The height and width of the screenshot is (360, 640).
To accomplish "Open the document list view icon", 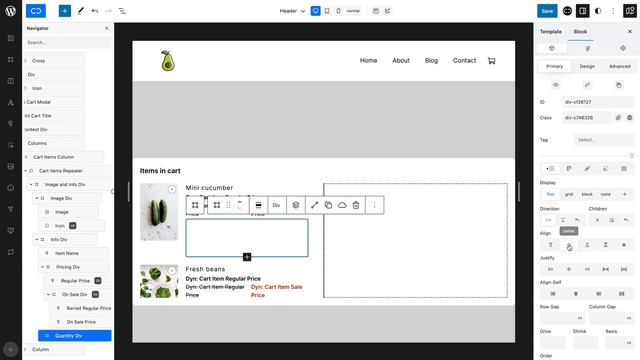I will point(122,11).
